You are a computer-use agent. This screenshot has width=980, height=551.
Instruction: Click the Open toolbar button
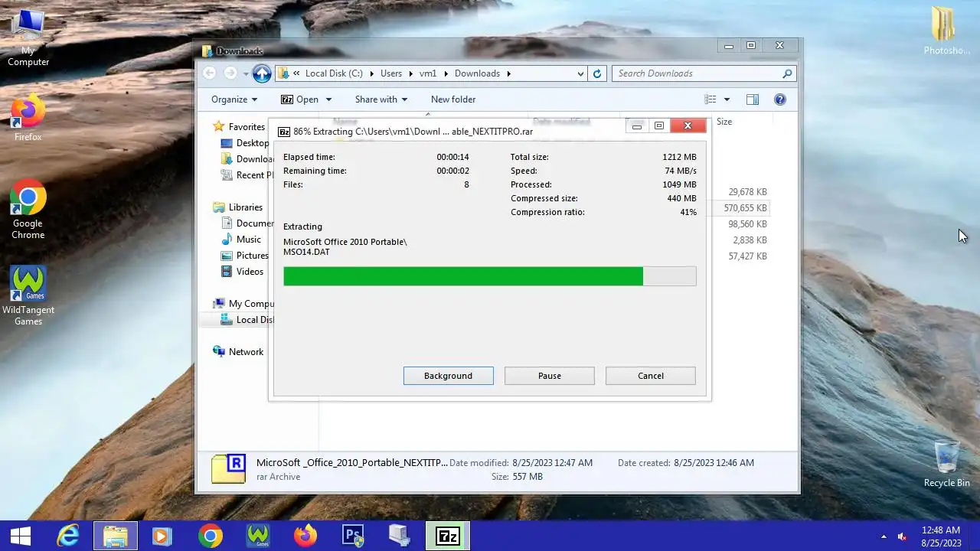click(299, 99)
